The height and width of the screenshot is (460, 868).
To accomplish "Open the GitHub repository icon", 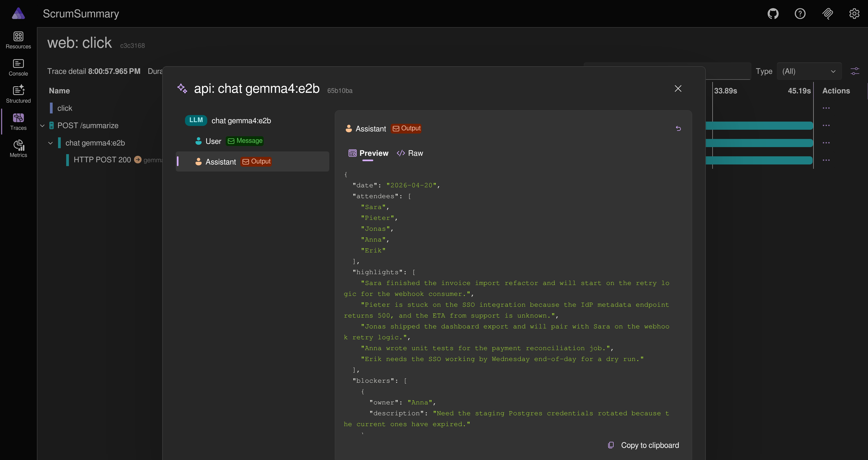I will (x=773, y=14).
